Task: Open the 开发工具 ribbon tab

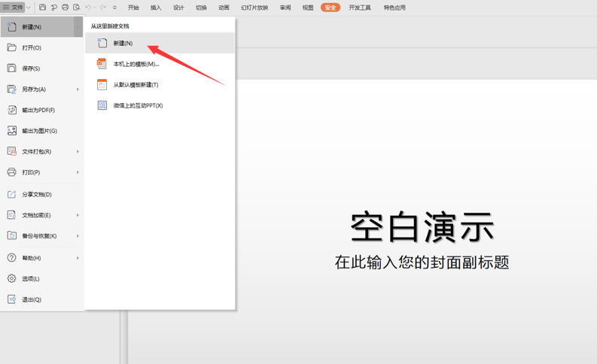Action: point(360,8)
